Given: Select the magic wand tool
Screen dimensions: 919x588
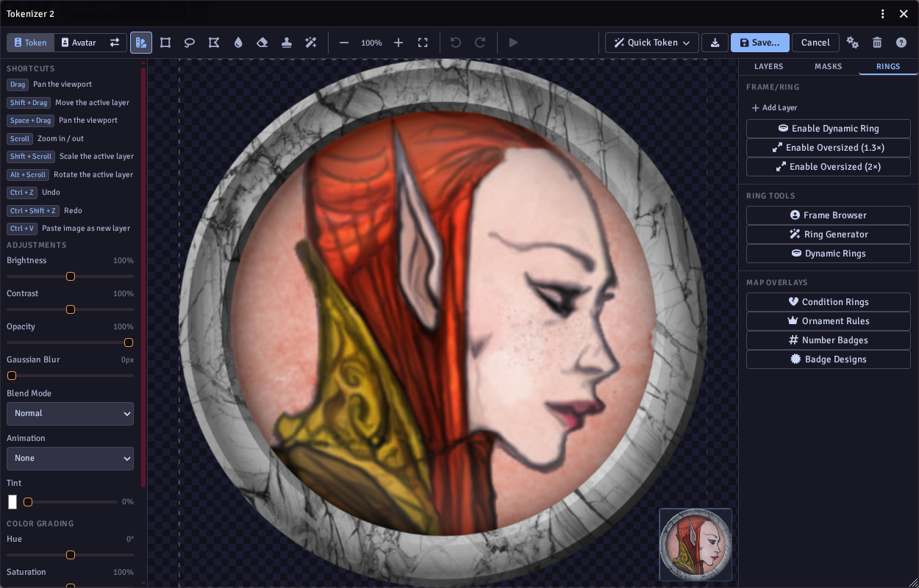Looking at the screenshot, I should 311,43.
